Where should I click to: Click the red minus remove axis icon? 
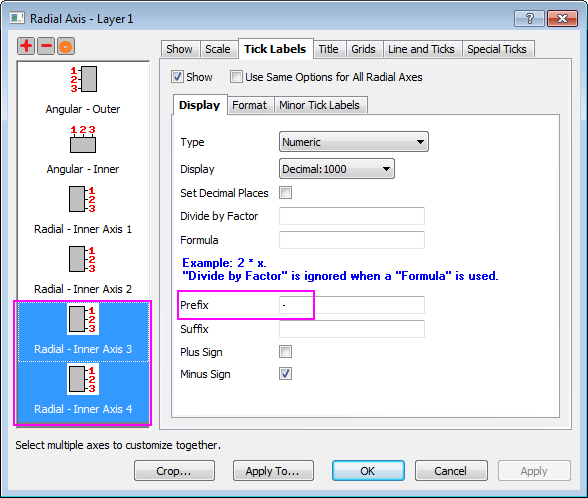pyautogui.click(x=46, y=46)
